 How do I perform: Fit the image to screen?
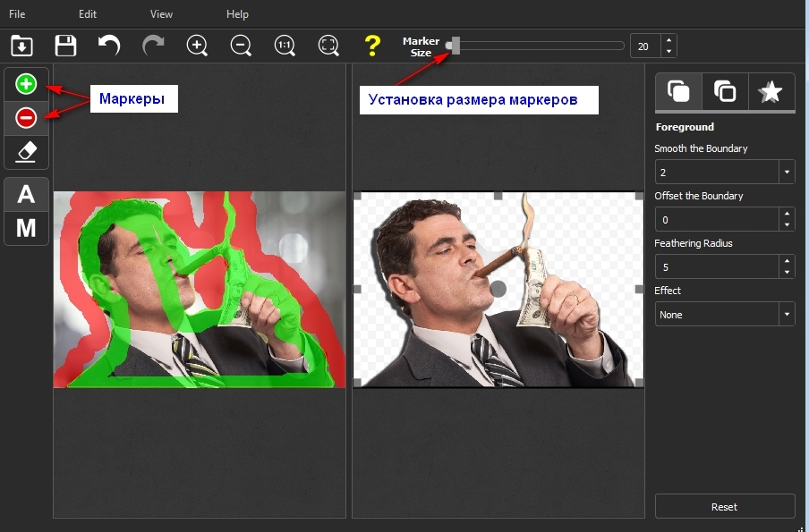click(x=328, y=46)
